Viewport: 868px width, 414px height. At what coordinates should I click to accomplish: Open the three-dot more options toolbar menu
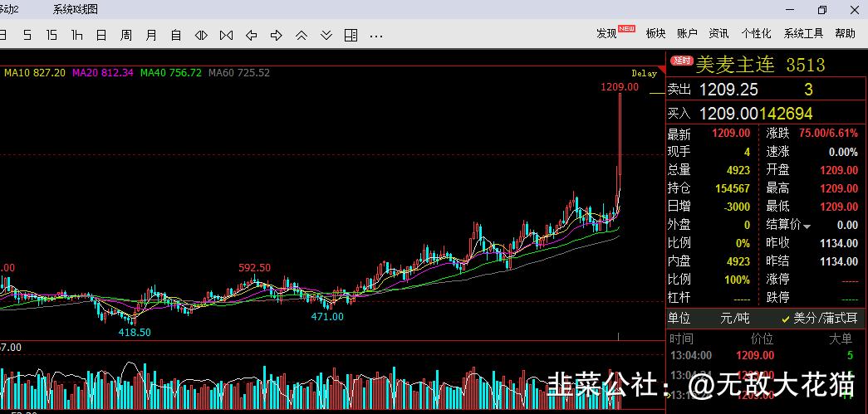pyautogui.click(x=376, y=36)
